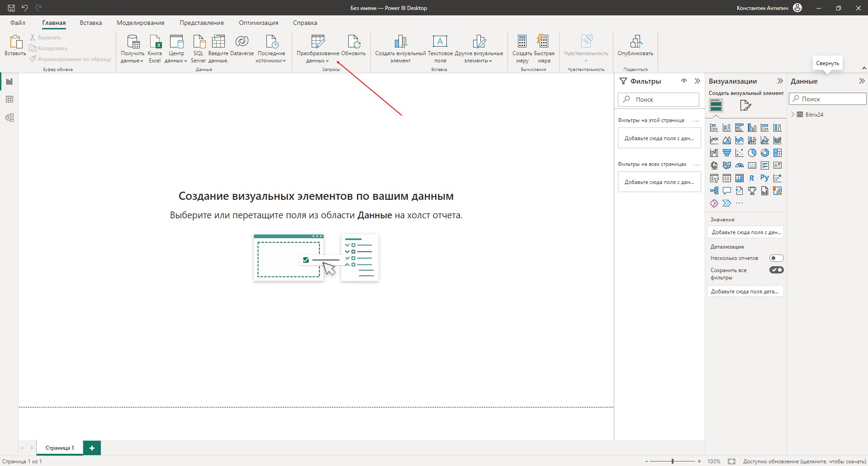Select decomposition tree visualization
This screenshot has height=466, width=868.
click(714, 191)
